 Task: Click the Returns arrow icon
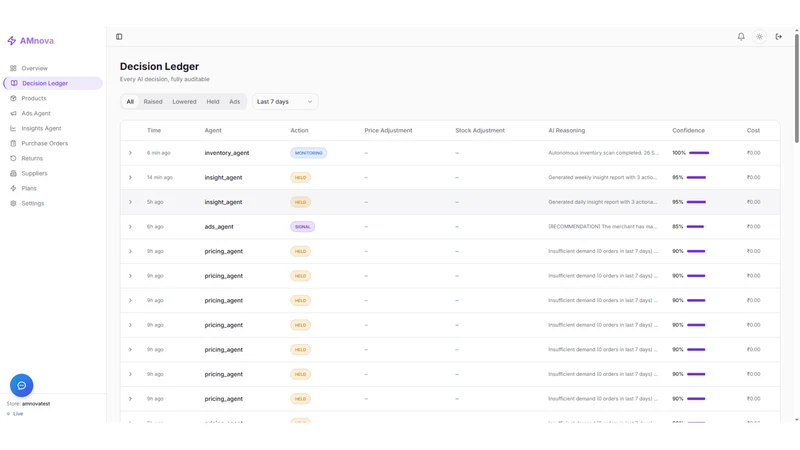[x=13, y=158]
